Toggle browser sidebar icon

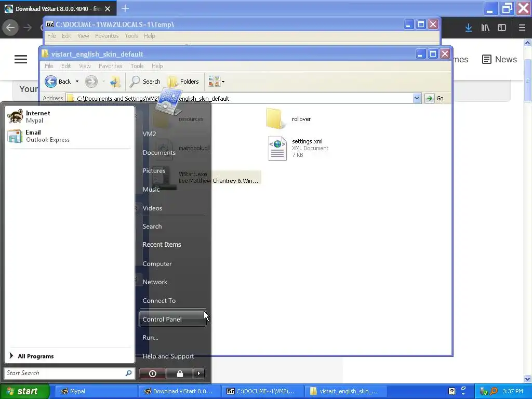502,28
